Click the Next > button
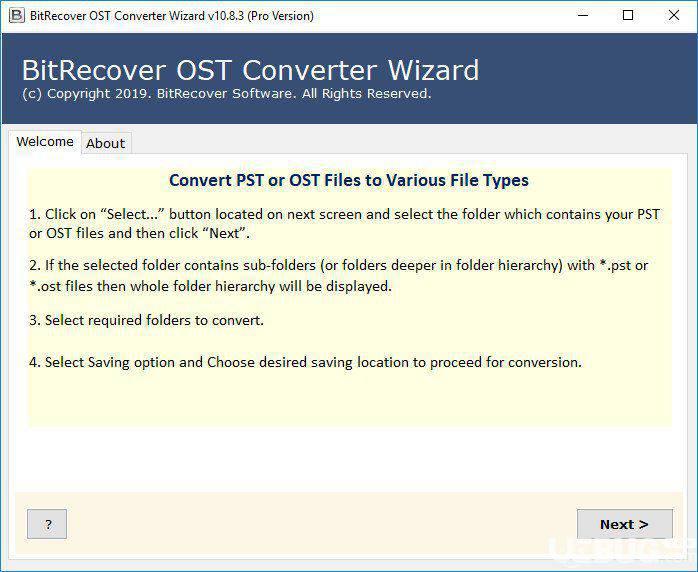 coord(625,524)
